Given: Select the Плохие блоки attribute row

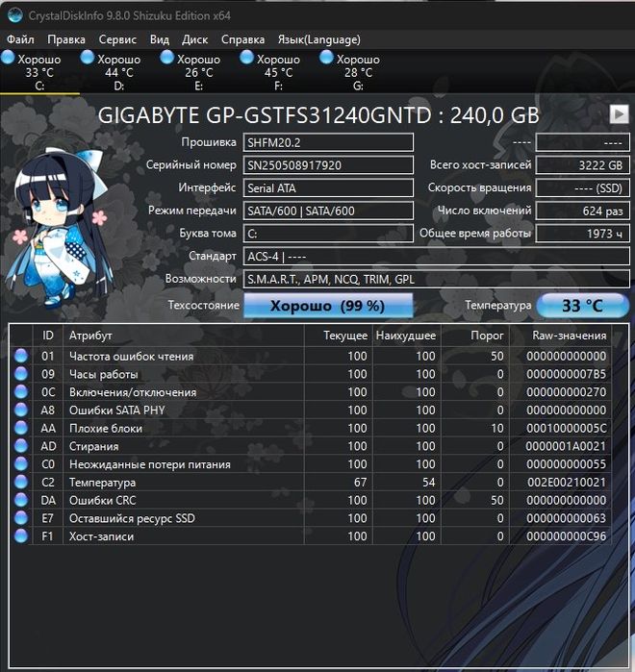Looking at the screenshot, I should 311,428.
